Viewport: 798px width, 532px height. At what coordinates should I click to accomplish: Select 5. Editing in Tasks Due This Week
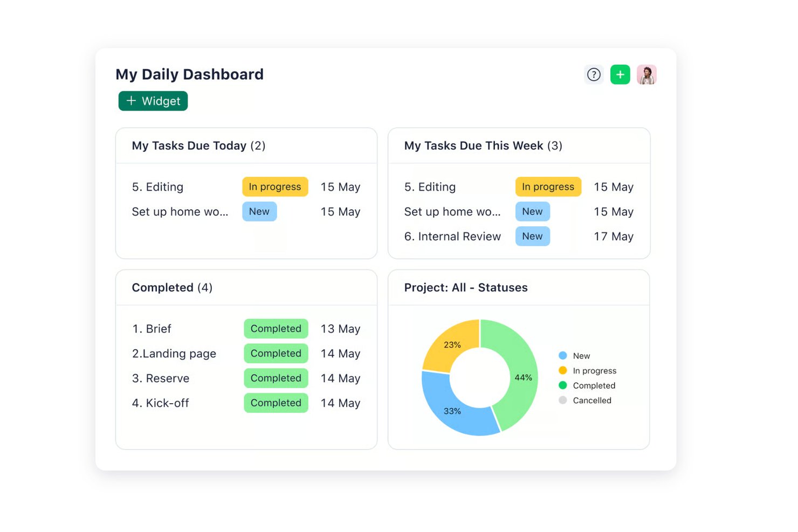(430, 187)
